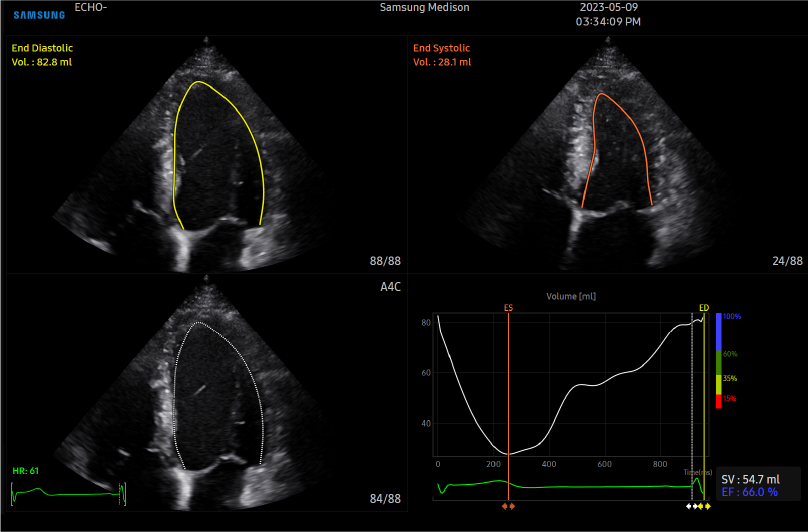
Task: Click the 24/88 frame counter
Action: click(787, 261)
